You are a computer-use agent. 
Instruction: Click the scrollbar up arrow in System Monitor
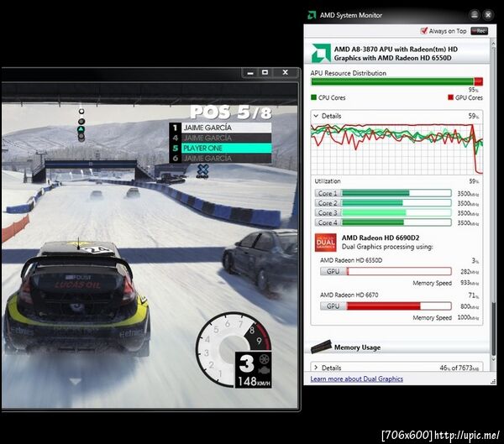(x=493, y=42)
